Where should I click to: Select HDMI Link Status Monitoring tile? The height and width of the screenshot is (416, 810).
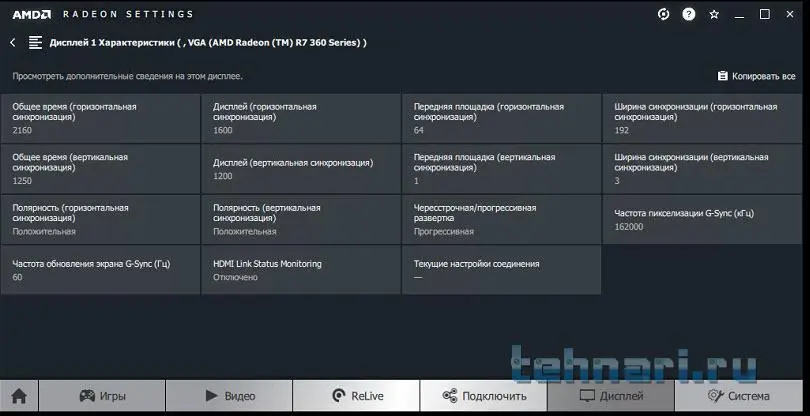click(301, 270)
